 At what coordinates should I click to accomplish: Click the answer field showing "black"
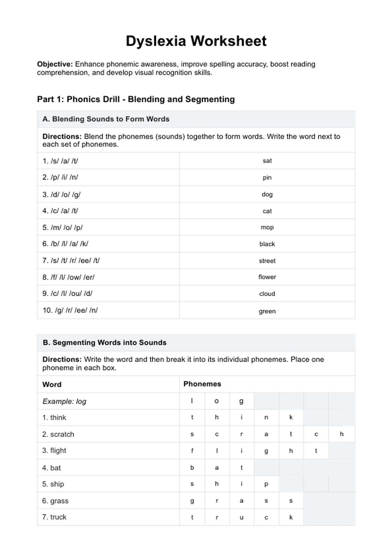[267, 244]
